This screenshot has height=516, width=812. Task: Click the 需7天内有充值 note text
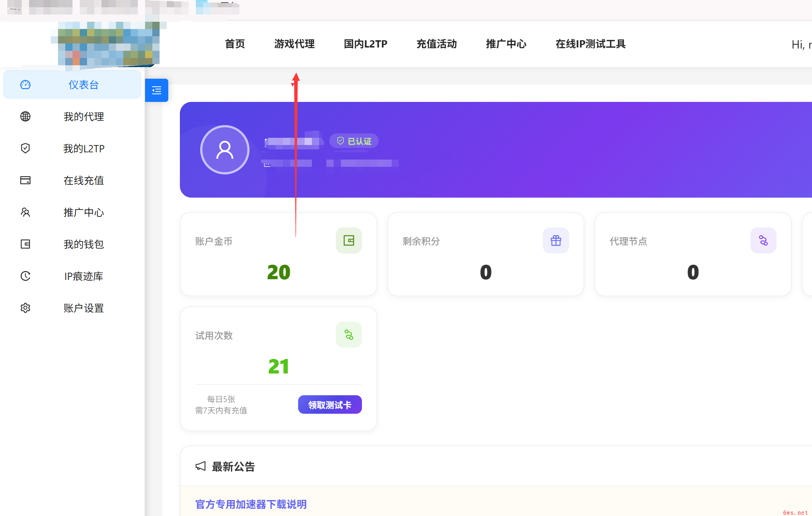[x=221, y=410]
